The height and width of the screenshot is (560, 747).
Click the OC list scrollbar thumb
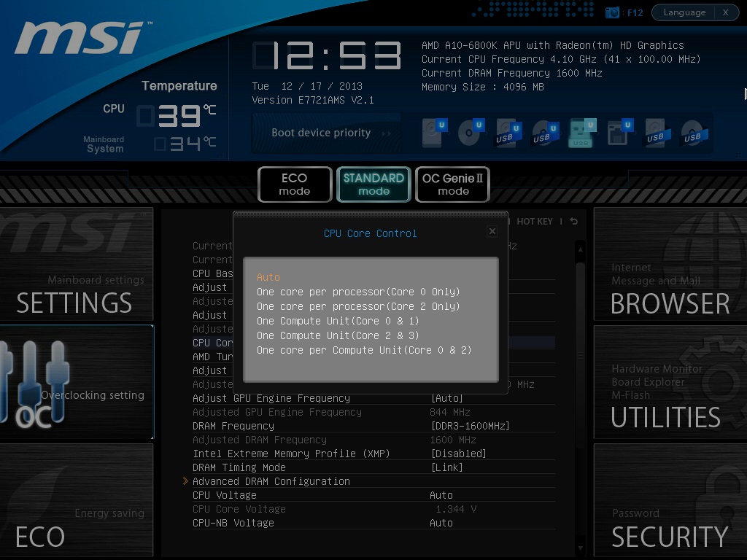coord(580,355)
